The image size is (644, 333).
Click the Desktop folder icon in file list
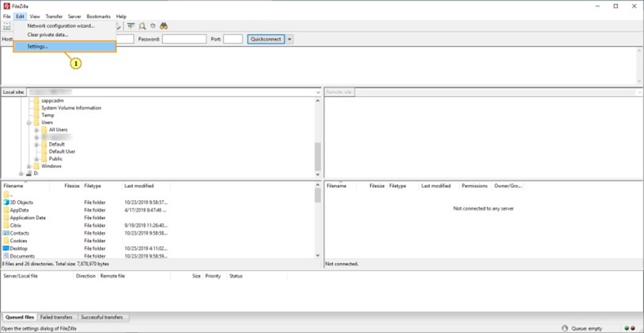(x=6, y=249)
